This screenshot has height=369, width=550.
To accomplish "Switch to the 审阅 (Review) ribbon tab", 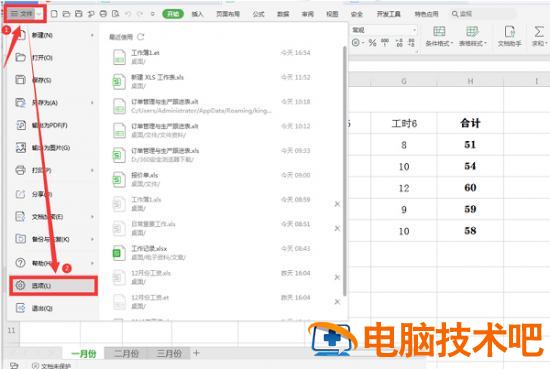I will [308, 14].
